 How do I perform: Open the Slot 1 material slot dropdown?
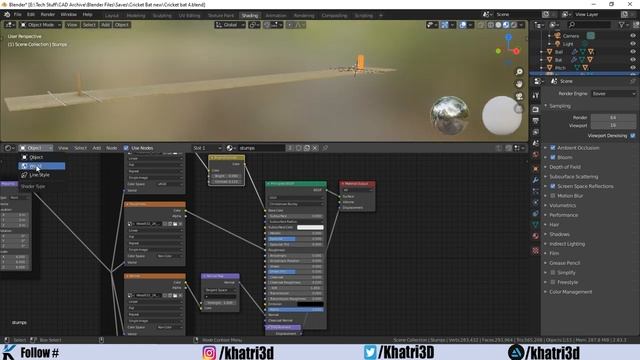[207, 148]
